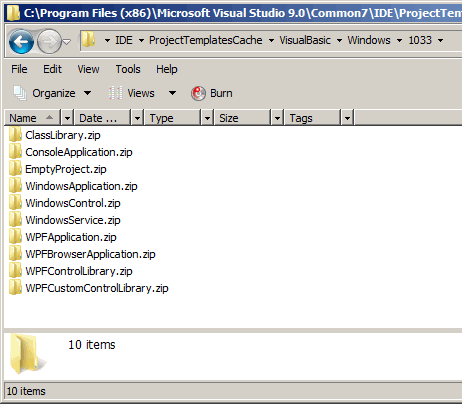
Task: Select the ClassLibrary.zip folder icon
Action: click(15, 135)
